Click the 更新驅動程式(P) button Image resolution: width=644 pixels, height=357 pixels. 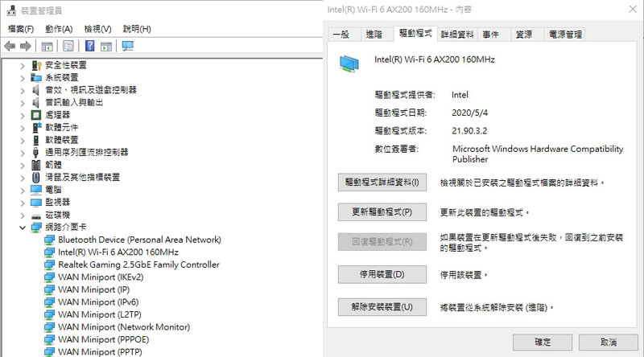[382, 212]
